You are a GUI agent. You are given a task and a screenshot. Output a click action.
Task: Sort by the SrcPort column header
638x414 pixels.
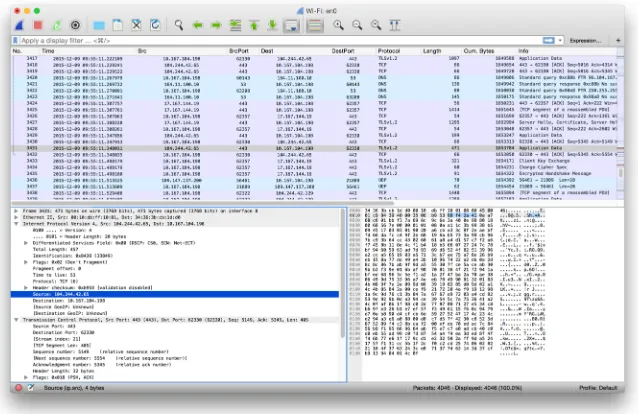(x=238, y=51)
